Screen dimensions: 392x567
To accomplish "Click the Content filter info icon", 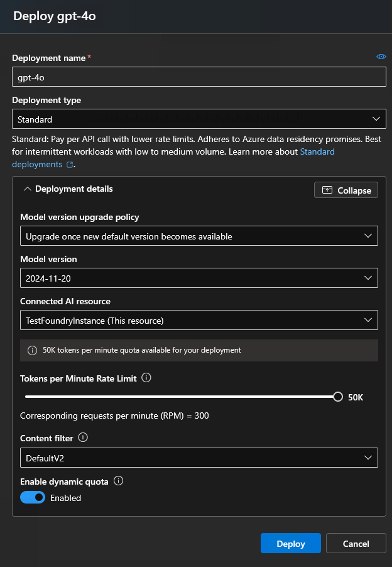I will coord(83,438).
